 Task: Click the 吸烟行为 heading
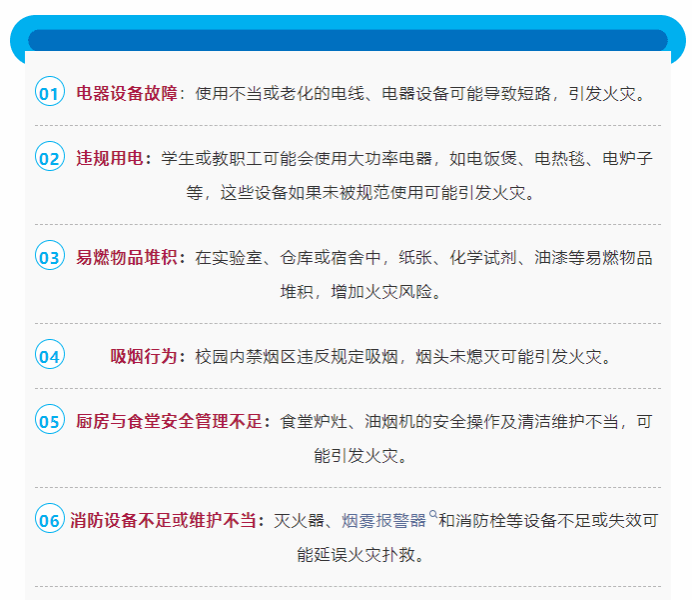point(144,356)
